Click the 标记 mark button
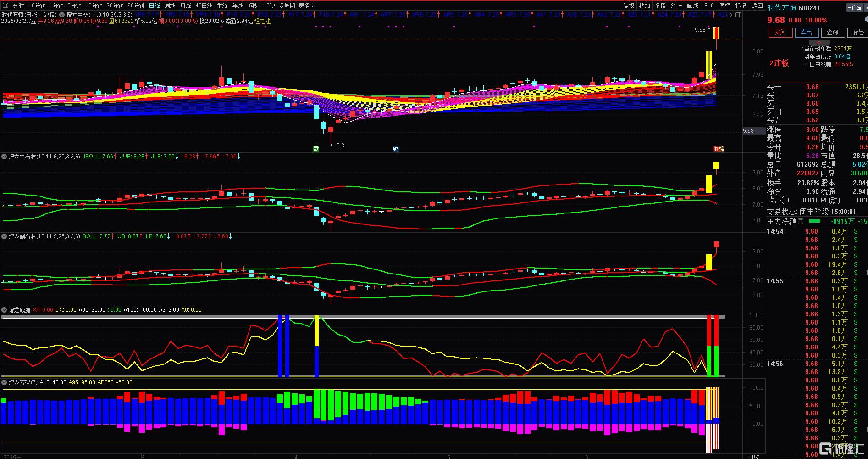This screenshot has width=868, height=459. point(741,6)
